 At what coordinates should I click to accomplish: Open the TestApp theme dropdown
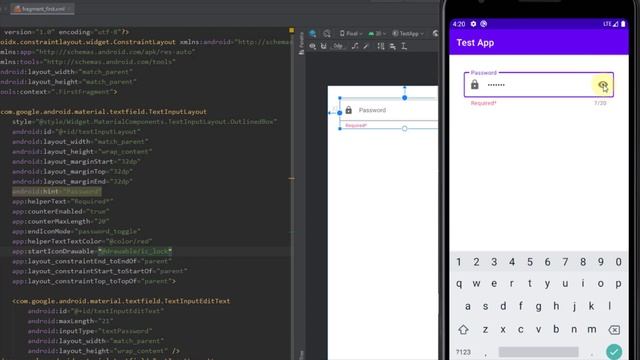pos(408,33)
